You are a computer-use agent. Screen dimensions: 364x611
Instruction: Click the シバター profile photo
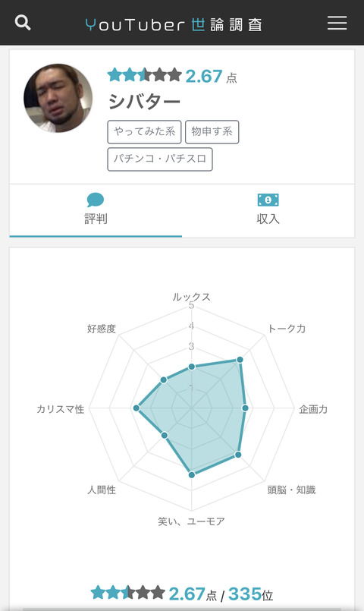(58, 98)
